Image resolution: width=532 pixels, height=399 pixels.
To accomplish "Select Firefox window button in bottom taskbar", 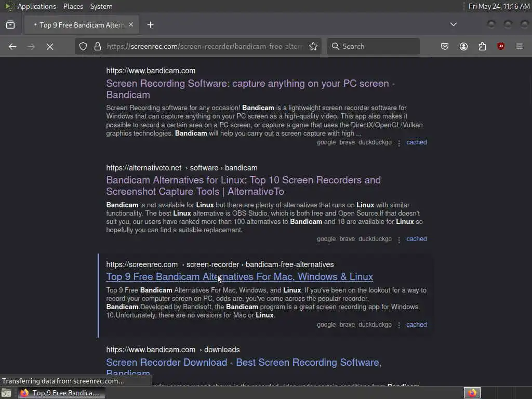I will tap(61, 393).
